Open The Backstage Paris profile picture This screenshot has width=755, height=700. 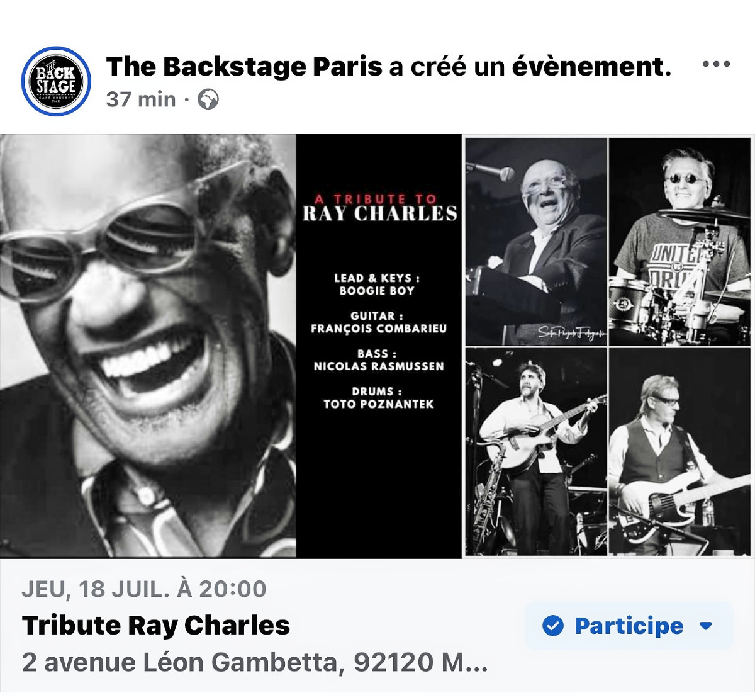pyautogui.click(x=56, y=81)
